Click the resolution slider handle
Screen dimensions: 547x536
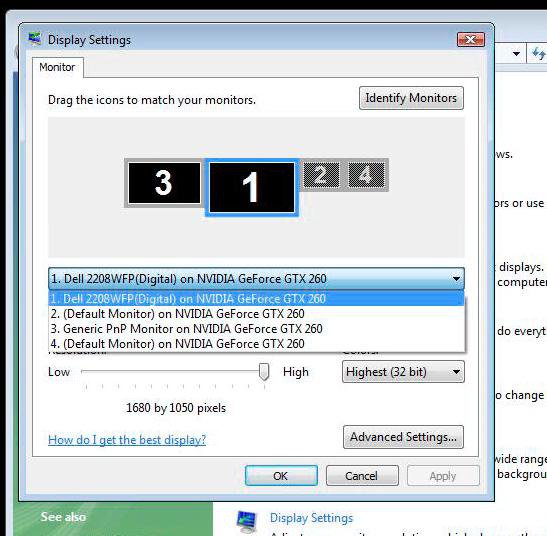click(264, 371)
